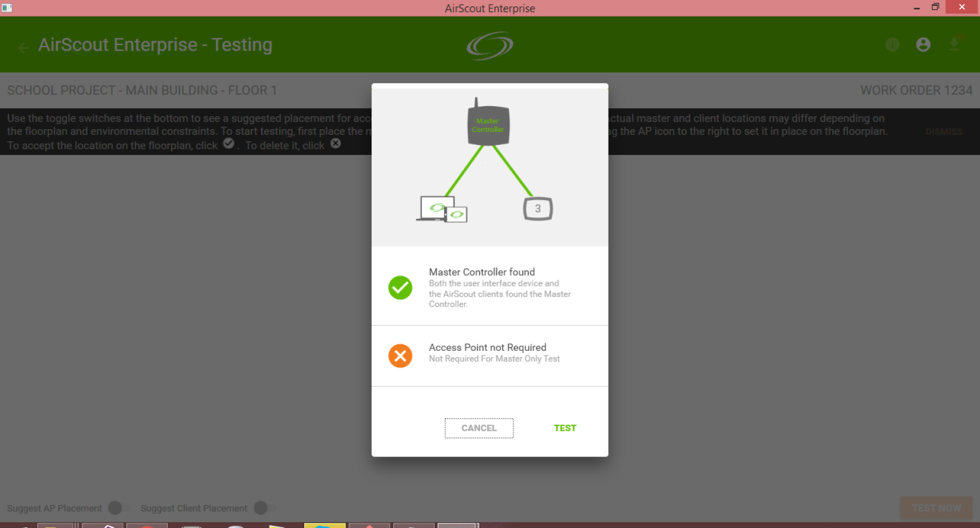Screen dimensions: 980x528
Task: Click the Master Controller device icon
Action: (x=488, y=122)
